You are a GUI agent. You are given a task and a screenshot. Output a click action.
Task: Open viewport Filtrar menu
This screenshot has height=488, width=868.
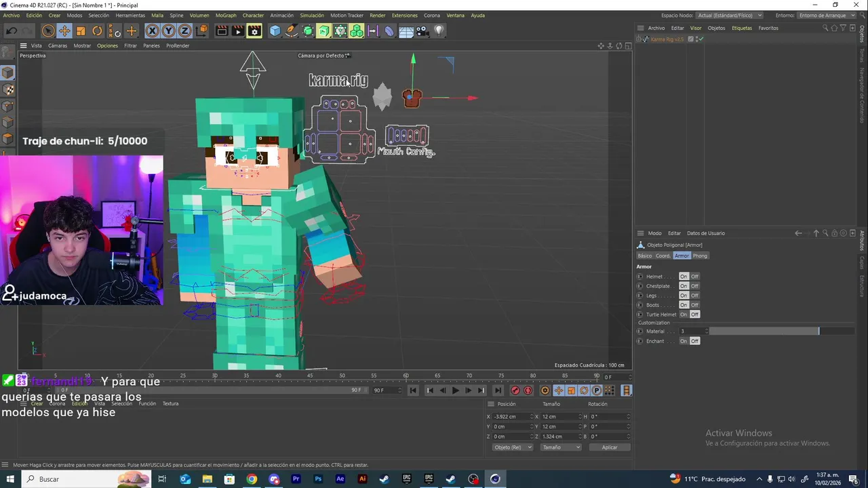point(130,45)
